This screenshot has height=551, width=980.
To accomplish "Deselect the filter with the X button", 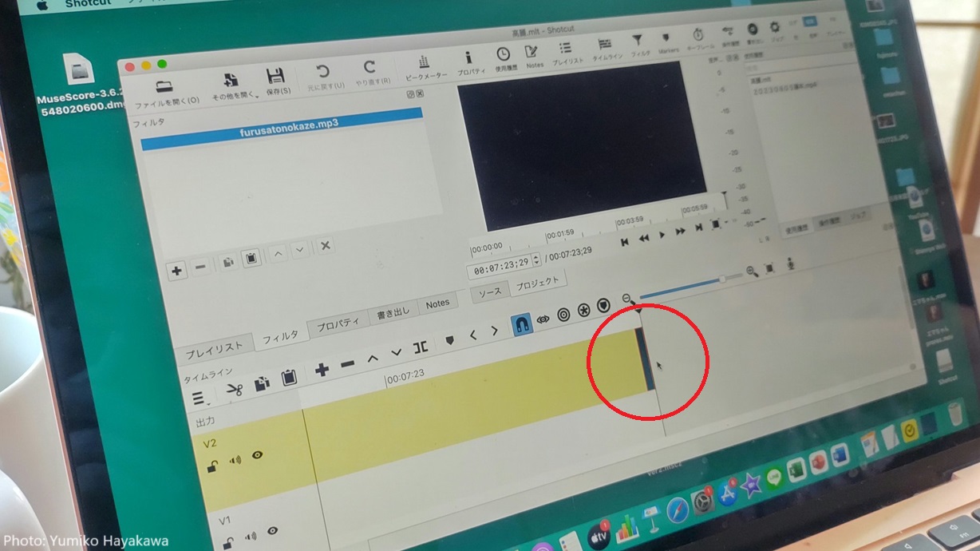I will tap(325, 246).
